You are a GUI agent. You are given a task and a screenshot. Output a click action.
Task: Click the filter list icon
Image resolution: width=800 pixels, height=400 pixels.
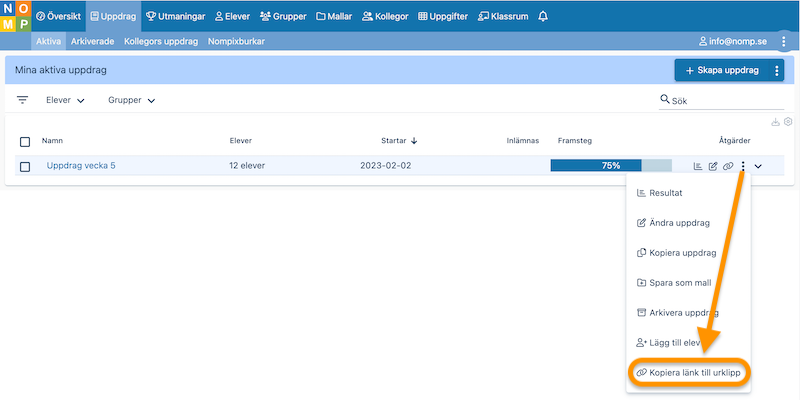tap(22, 100)
